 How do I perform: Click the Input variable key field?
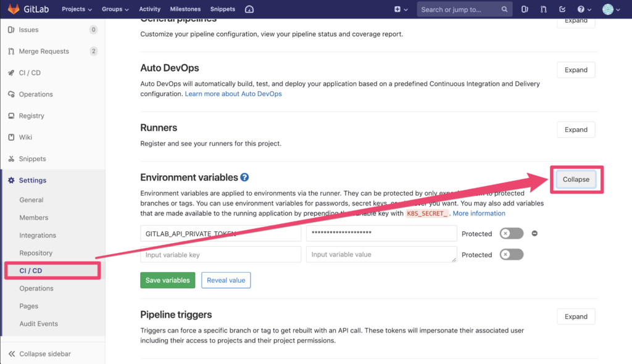coord(220,254)
